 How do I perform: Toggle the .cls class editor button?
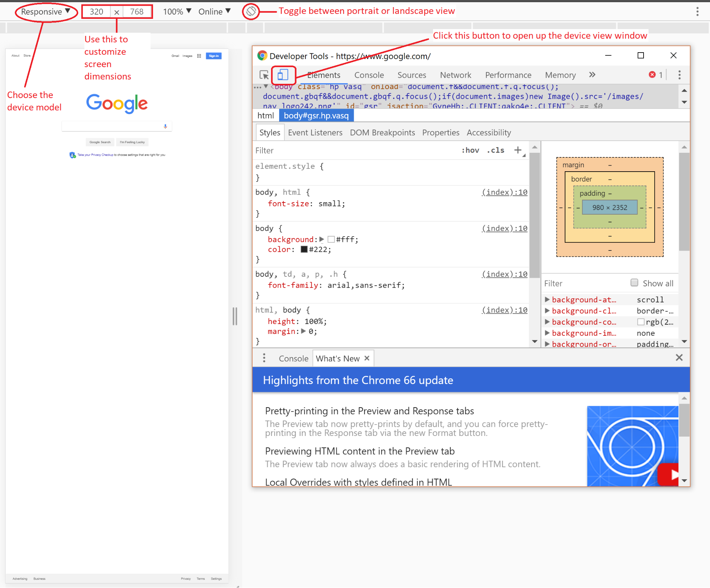496,150
